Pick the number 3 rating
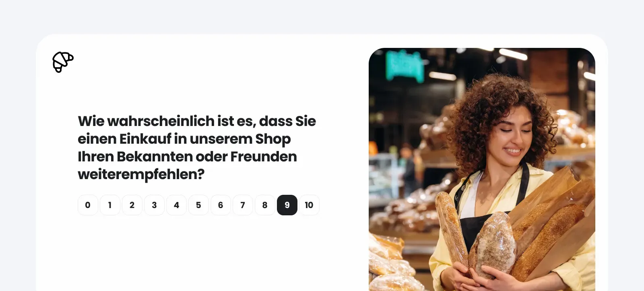Image resolution: width=644 pixels, height=291 pixels. click(x=154, y=205)
